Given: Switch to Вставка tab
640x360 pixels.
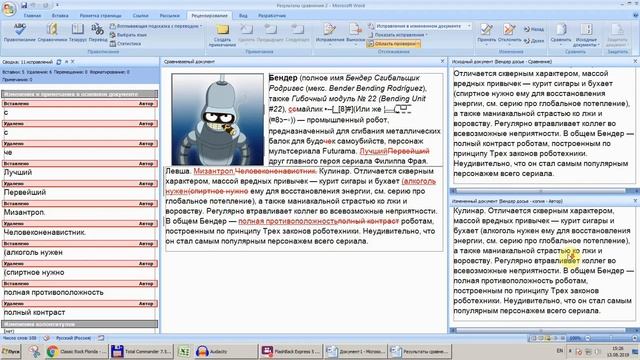Looking at the screenshot, I should pyautogui.click(x=60, y=16).
